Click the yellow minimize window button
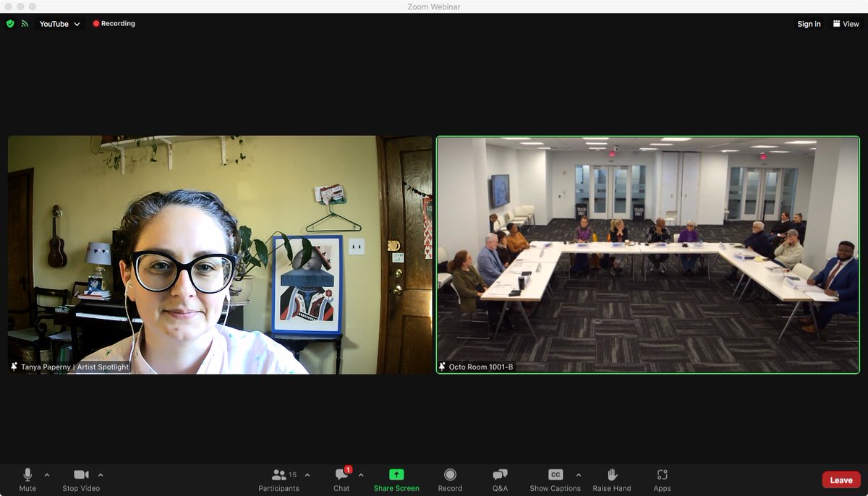 point(21,7)
